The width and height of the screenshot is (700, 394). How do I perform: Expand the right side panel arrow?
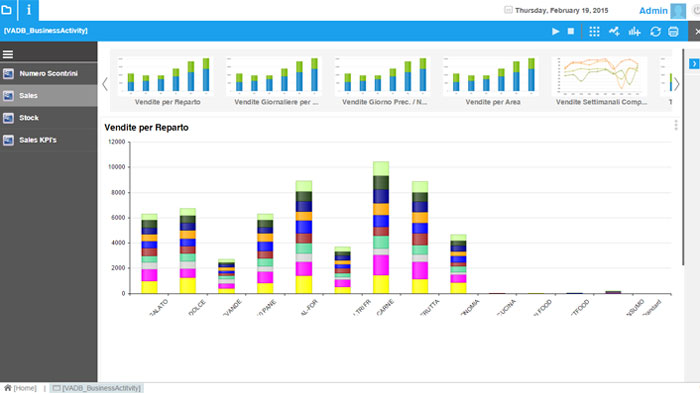pos(694,64)
